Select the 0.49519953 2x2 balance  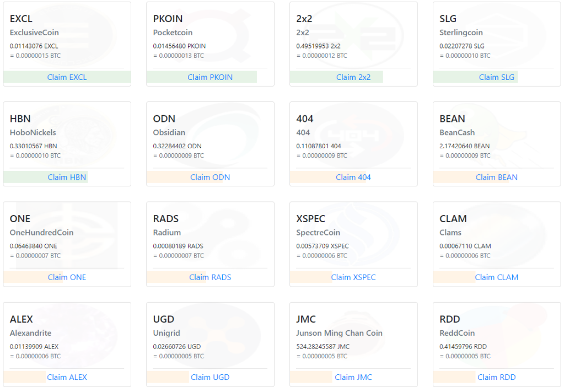318,46
